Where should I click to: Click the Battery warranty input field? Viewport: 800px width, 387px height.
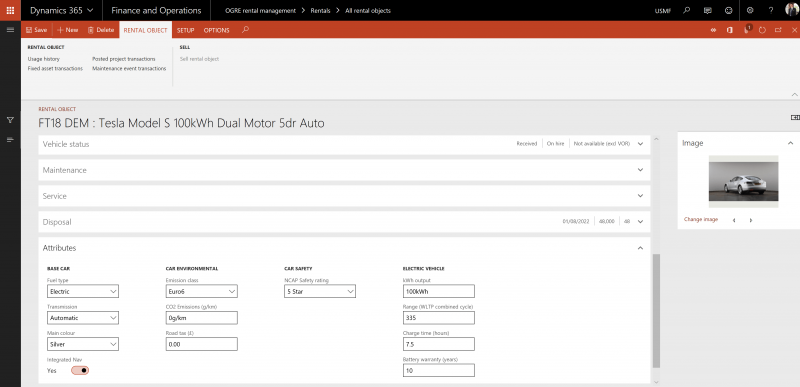pos(439,370)
